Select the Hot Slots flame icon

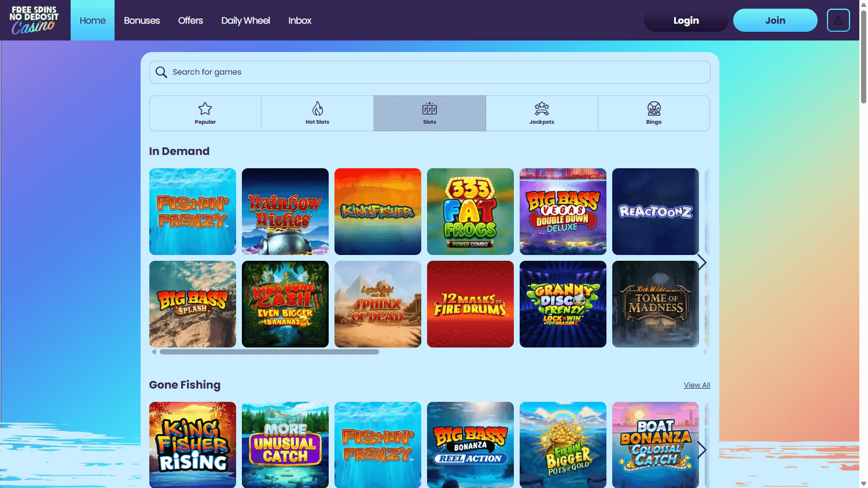(x=317, y=108)
